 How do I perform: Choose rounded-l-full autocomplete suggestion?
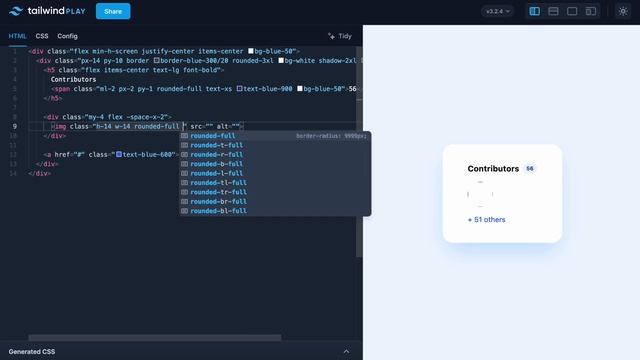coord(275,173)
